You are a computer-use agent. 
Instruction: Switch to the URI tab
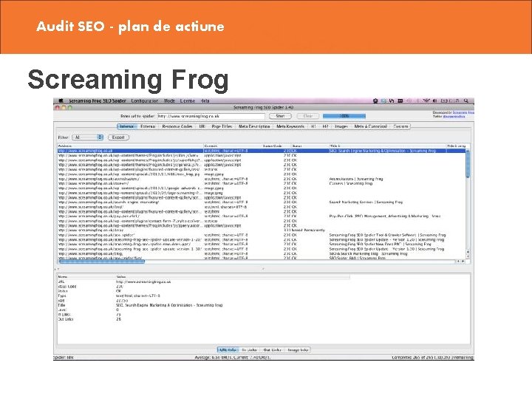[202, 126]
